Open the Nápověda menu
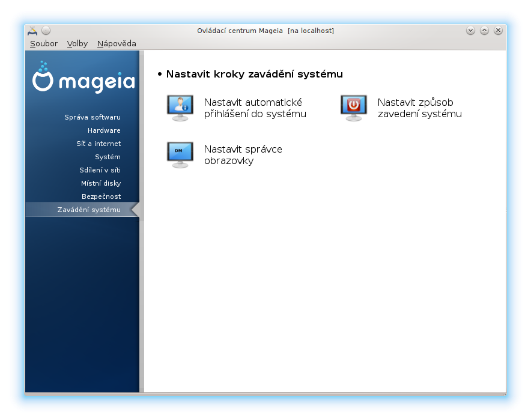 tap(117, 44)
